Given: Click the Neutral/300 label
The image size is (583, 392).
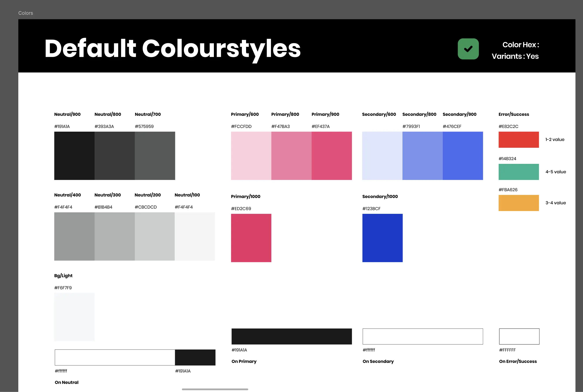Looking at the screenshot, I should click(108, 195).
